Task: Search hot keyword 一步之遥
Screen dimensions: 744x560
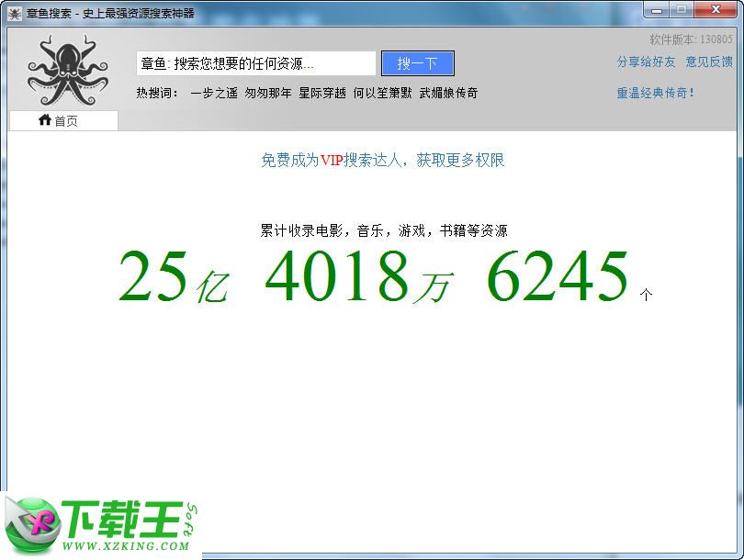Action: coord(213,93)
